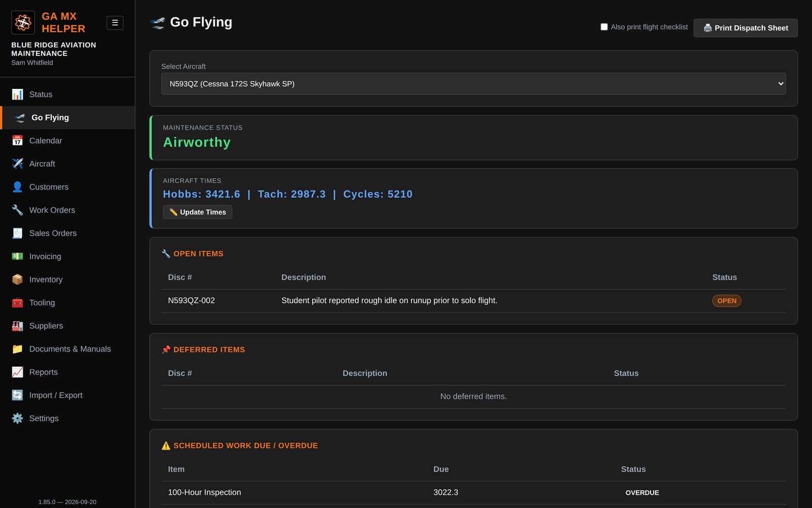The image size is (812, 508).
Task: Click the Suppliers factory icon
Action: coord(17,326)
